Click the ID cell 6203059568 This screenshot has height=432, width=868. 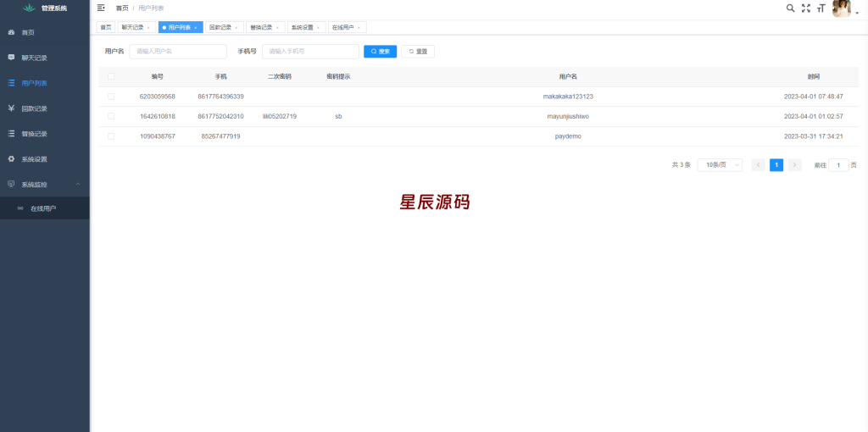(157, 97)
